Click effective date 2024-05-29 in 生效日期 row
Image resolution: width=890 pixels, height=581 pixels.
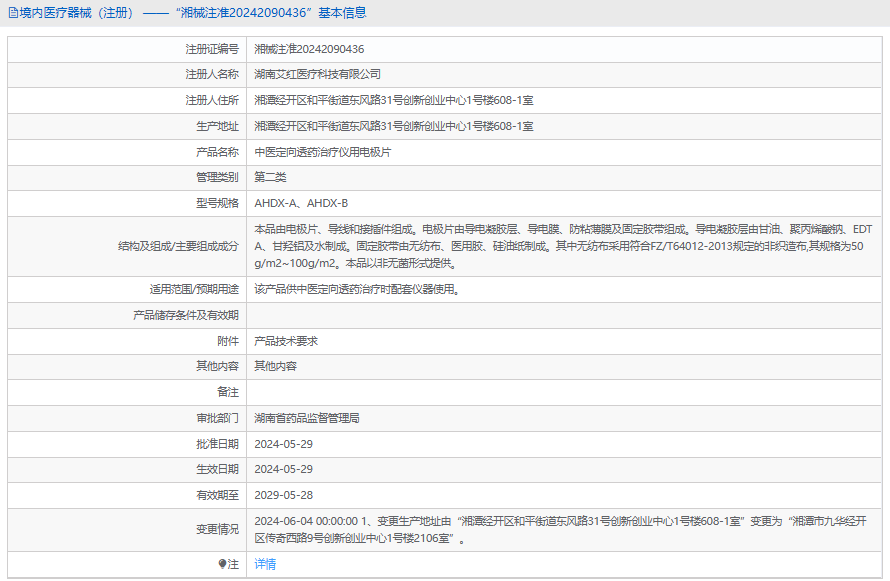283,469
